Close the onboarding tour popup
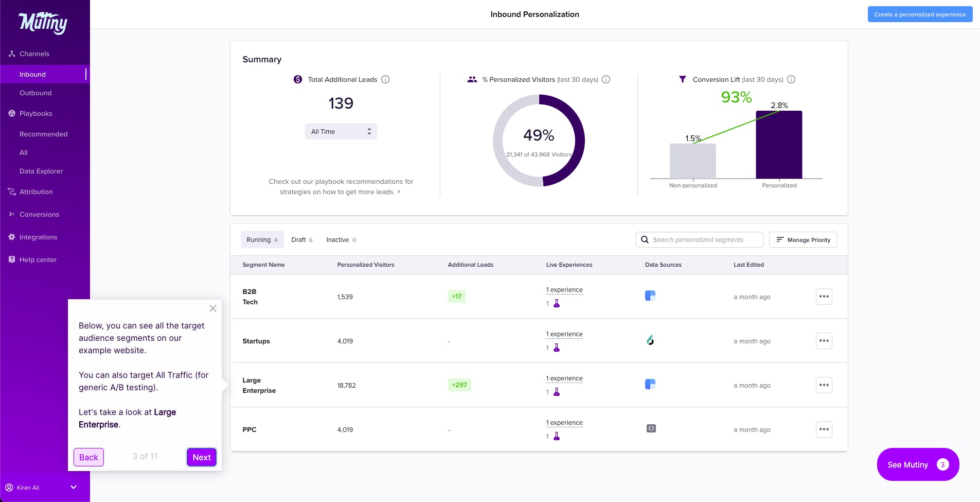Image resolution: width=980 pixels, height=502 pixels. (212, 308)
